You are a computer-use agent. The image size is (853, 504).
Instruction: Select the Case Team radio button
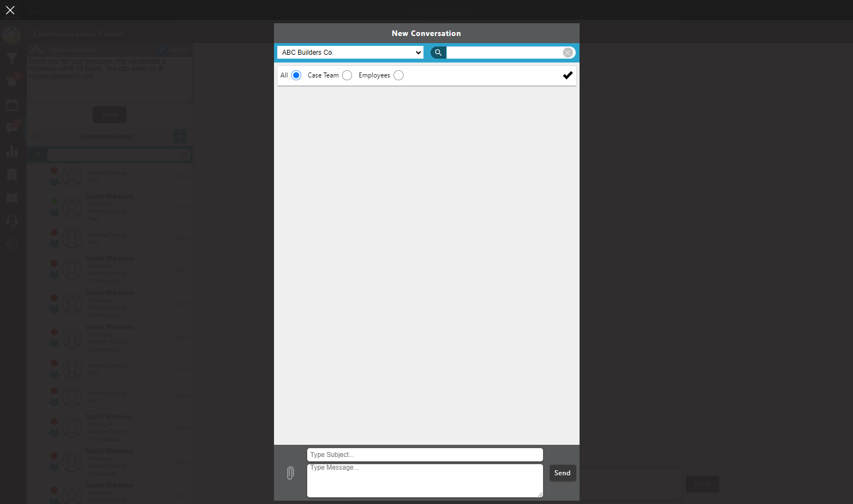[347, 75]
